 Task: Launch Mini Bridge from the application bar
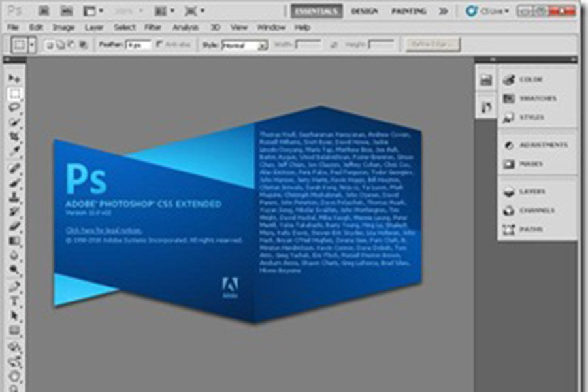[67, 11]
